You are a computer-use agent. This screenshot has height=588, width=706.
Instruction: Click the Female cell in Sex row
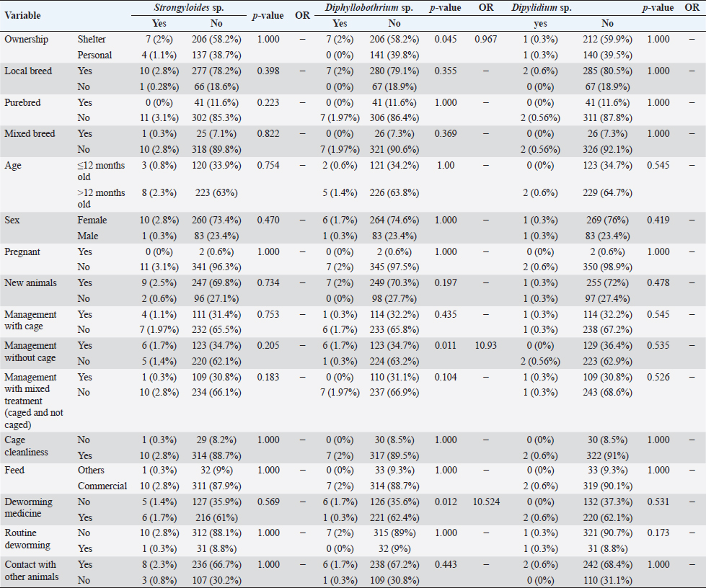(x=92, y=220)
